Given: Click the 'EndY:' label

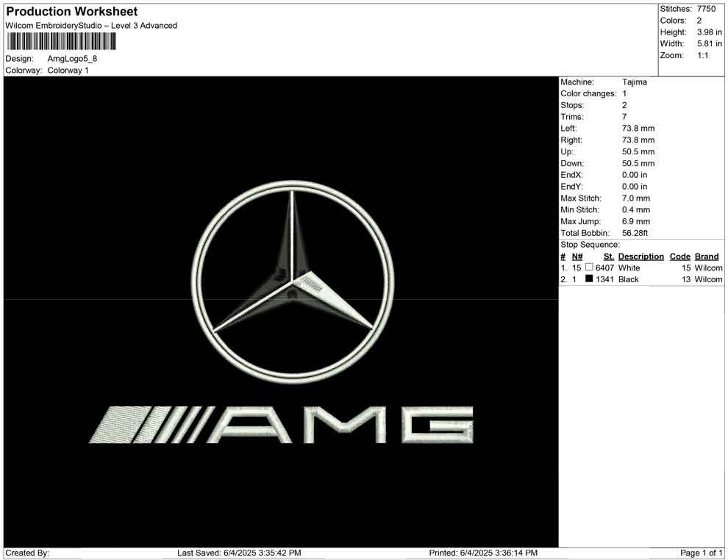Looking at the screenshot, I should click(x=571, y=187).
